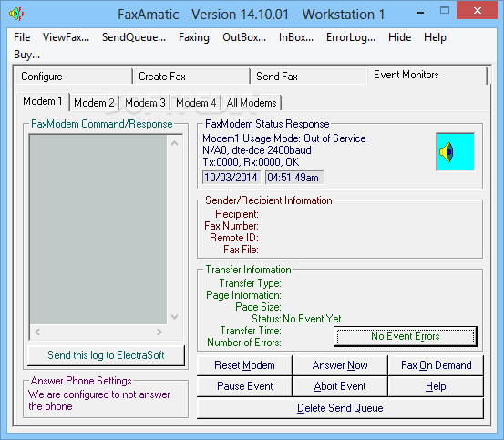Click the log scroll up arrow
The image size is (504, 440).
point(175,143)
